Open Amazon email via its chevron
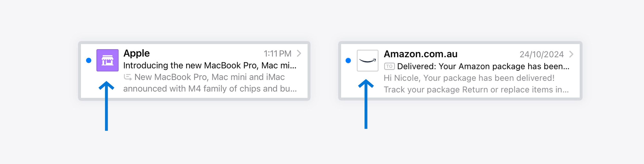This screenshot has height=164, width=644. [571, 54]
